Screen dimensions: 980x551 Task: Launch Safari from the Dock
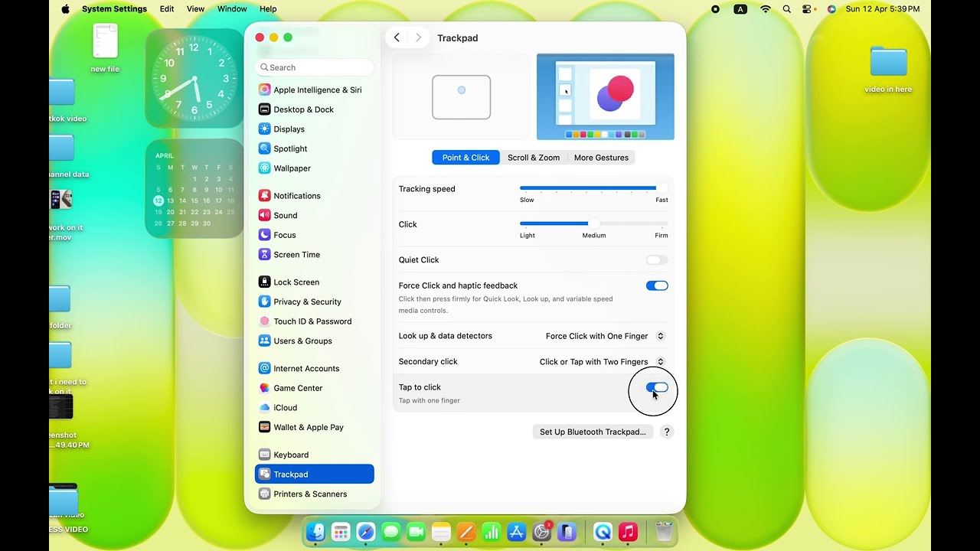366,532
